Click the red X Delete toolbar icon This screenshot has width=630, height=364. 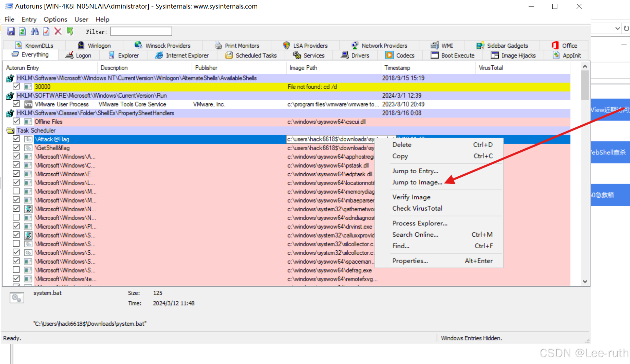pyautogui.click(x=58, y=32)
